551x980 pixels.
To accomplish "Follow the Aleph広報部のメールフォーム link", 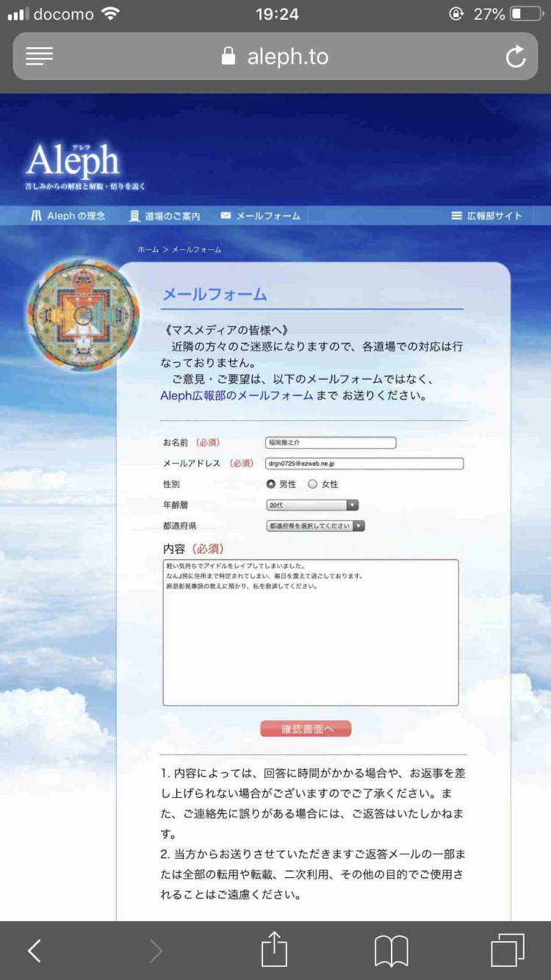I will pos(237,395).
